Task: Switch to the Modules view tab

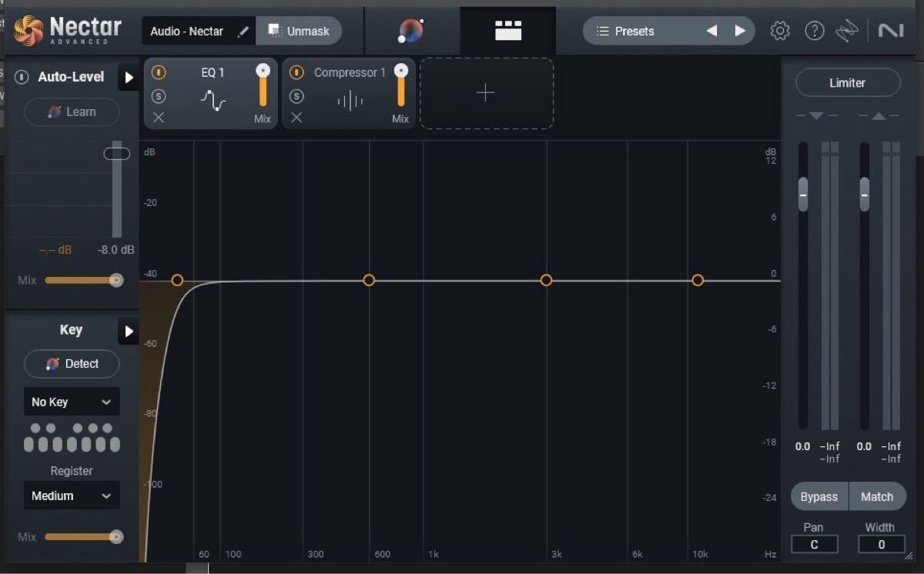Action: [508, 30]
